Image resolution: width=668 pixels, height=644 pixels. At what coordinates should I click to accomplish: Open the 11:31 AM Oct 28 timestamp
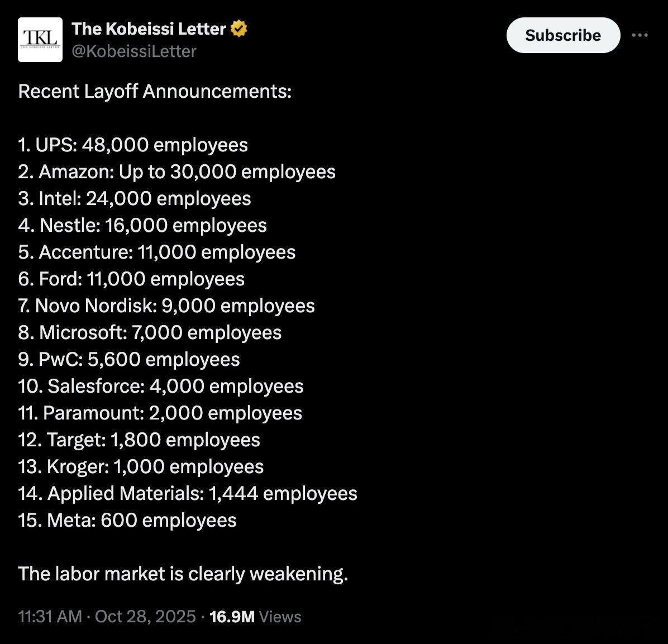pyautogui.click(x=107, y=617)
